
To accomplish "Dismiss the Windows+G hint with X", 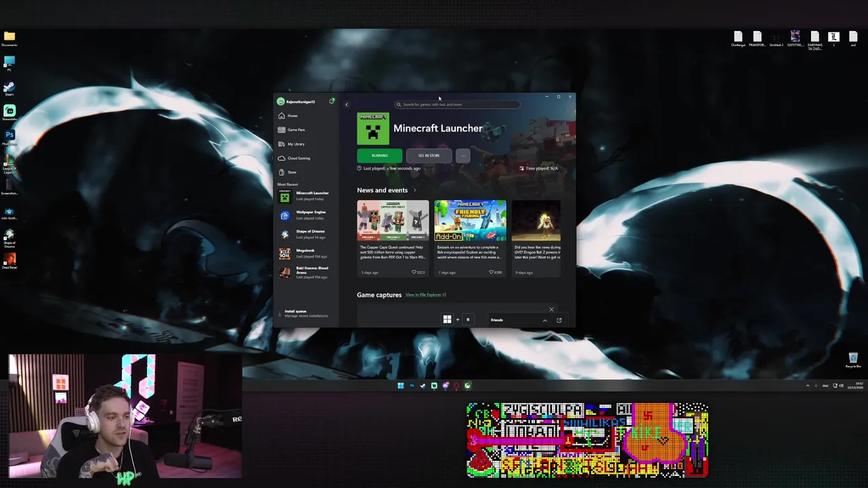I will [x=551, y=310].
